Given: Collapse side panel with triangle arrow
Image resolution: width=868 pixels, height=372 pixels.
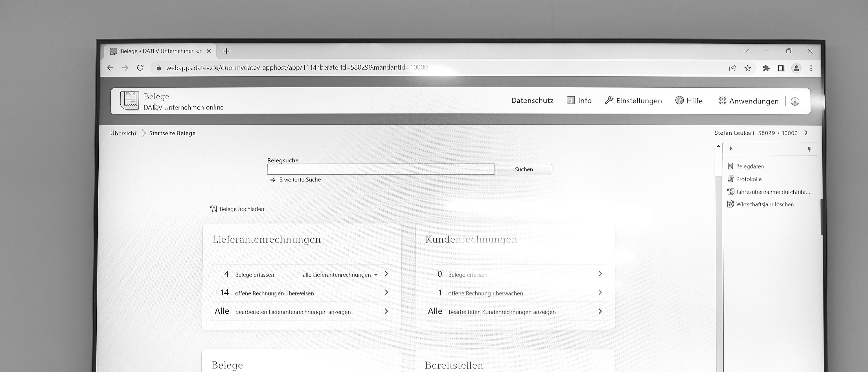Looking at the screenshot, I should tap(731, 149).
